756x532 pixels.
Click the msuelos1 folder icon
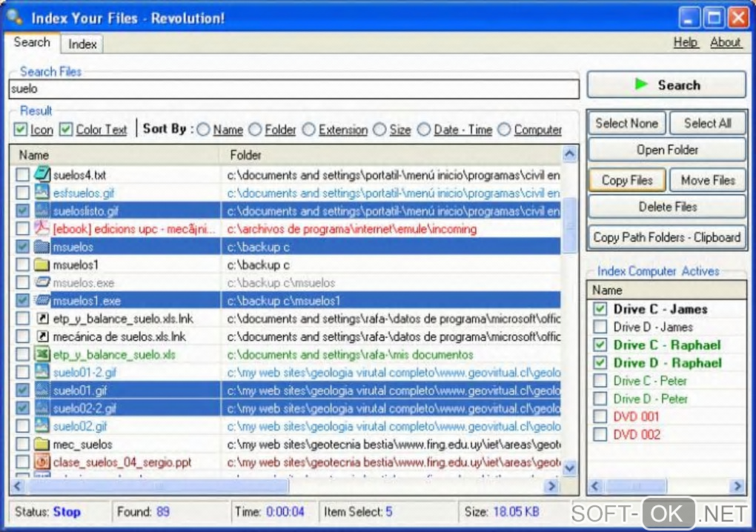click(x=42, y=265)
